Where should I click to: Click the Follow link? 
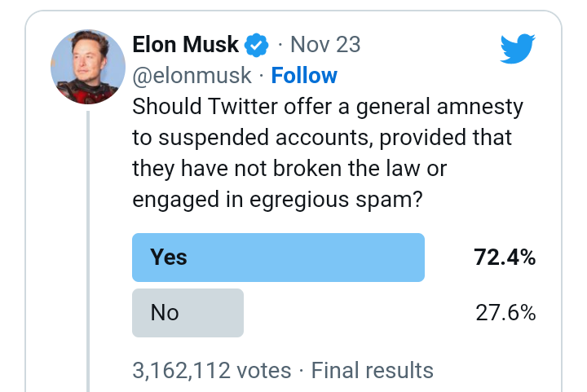304,76
